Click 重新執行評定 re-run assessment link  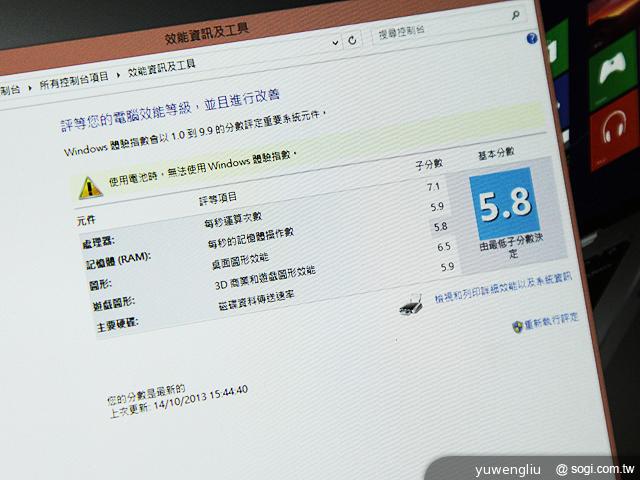[x=551, y=321]
